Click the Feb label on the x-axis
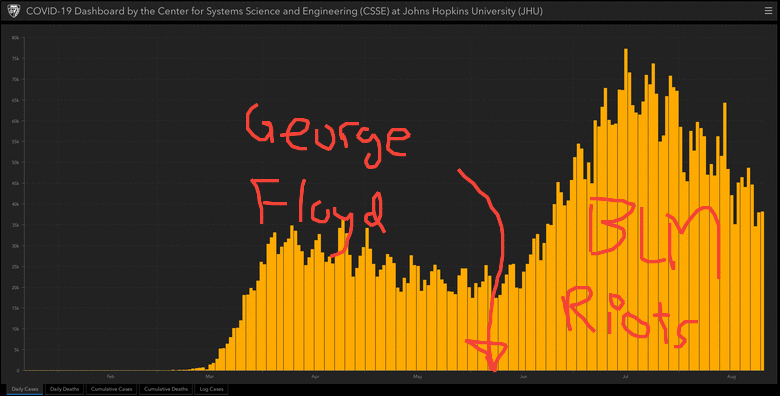 [x=110, y=376]
